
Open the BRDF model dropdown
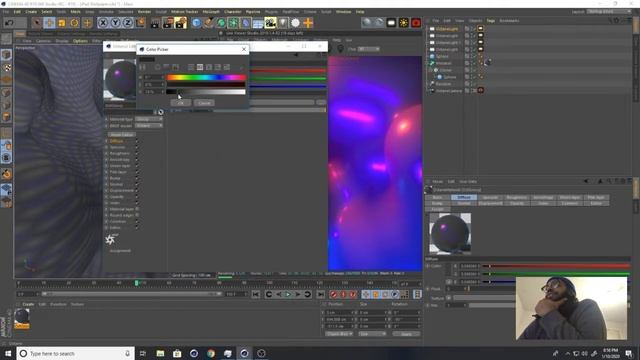[149, 126]
